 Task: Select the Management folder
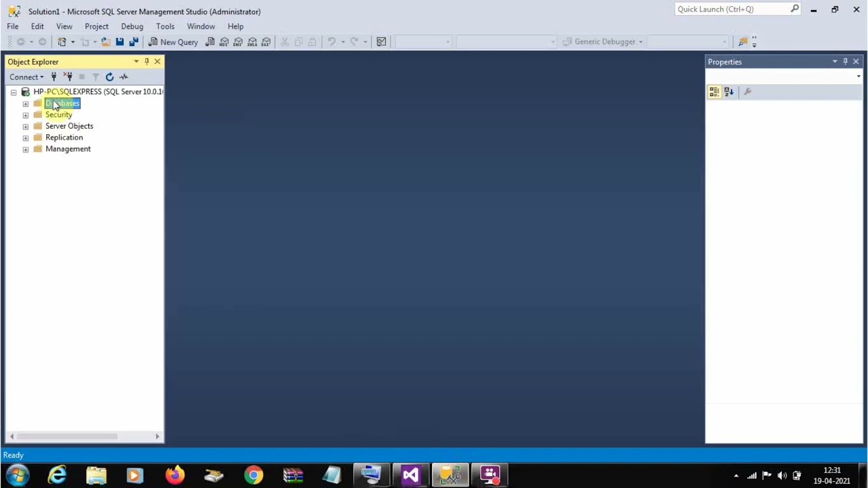[x=68, y=149]
